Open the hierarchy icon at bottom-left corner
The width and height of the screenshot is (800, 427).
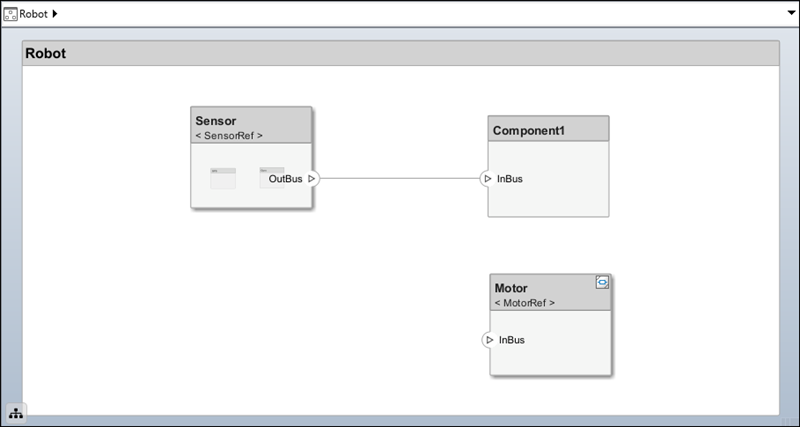[16, 413]
